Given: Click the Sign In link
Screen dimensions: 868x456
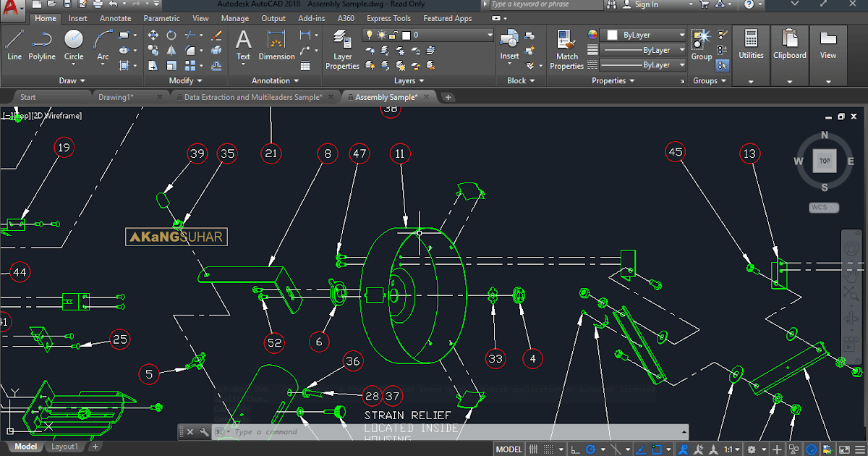Looking at the screenshot, I should click(646, 4).
